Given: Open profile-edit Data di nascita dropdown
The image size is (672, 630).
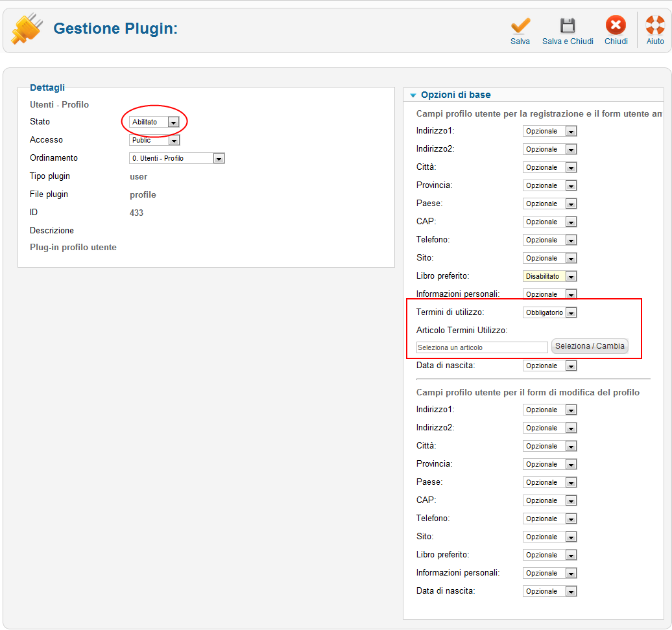Looking at the screenshot, I should point(549,592).
